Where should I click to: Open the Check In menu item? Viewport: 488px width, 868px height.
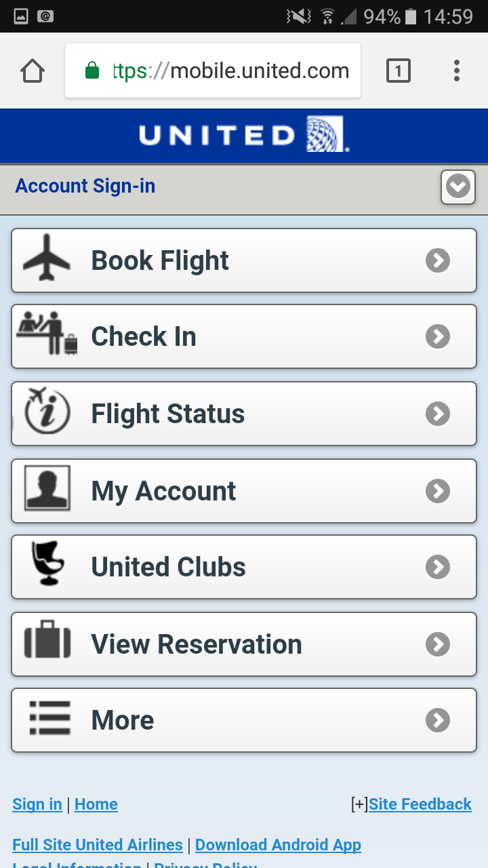pos(244,336)
